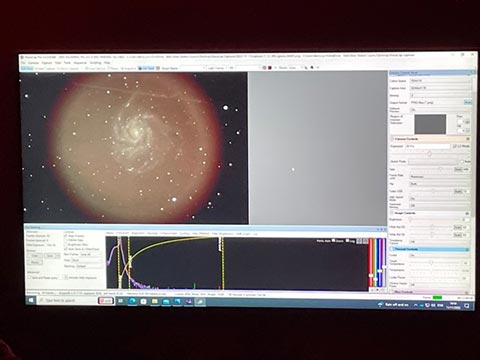Image resolution: width=480 pixels, height=360 pixels.
Task: Click the Target Name input field
Action: tap(192, 68)
